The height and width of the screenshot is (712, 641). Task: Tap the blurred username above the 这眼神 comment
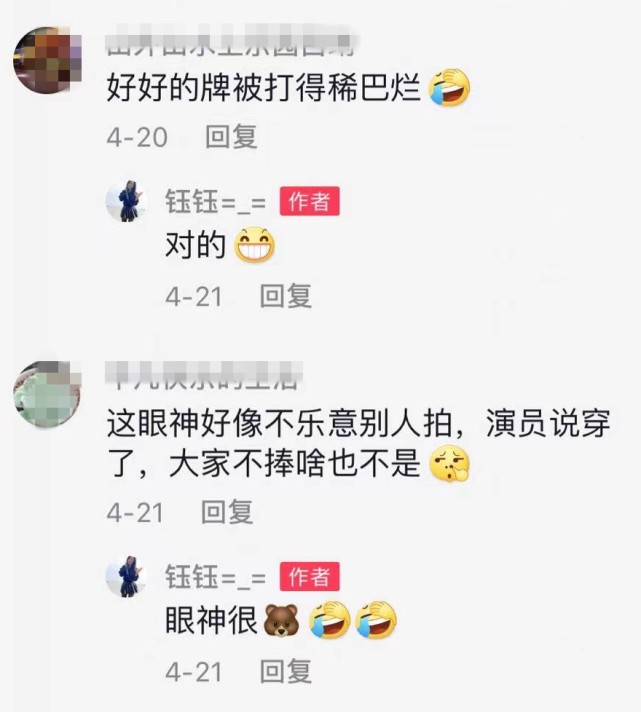pos(204,376)
